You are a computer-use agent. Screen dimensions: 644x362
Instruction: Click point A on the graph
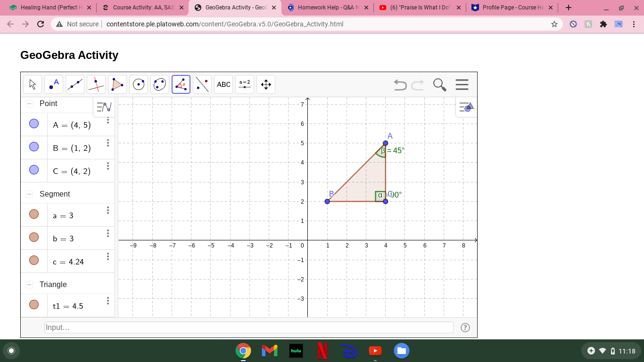(x=386, y=143)
